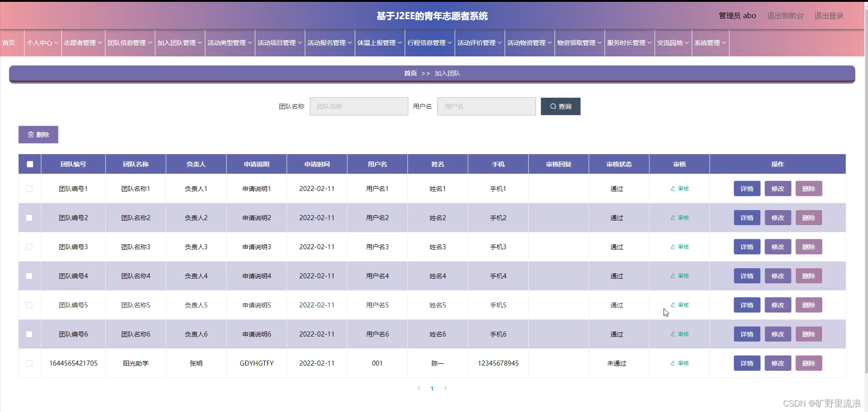Click the 审核 pencil icon for 团队名称3
This screenshot has height=412, width=868.
pyautogui.click(x=673, y=246)
